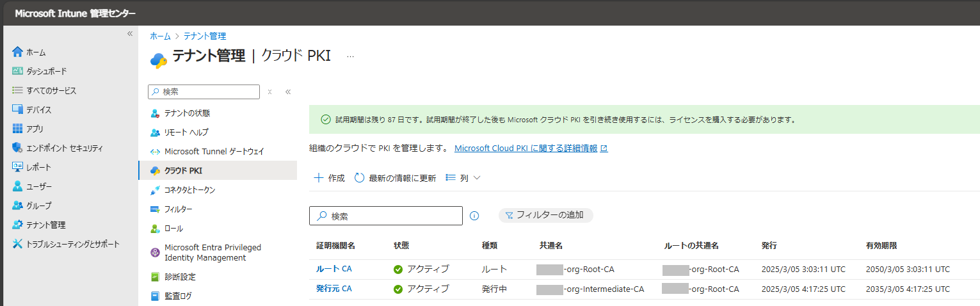Select デバイス in left sidebar
The height and width of the screenshot is (306, 980).
point(39,109)
